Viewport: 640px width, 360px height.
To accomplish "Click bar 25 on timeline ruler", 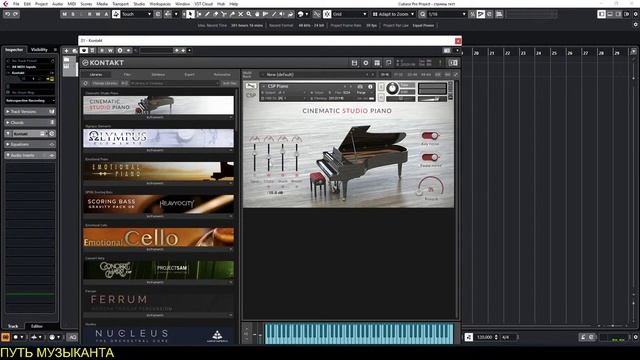I will click(554, 53).
